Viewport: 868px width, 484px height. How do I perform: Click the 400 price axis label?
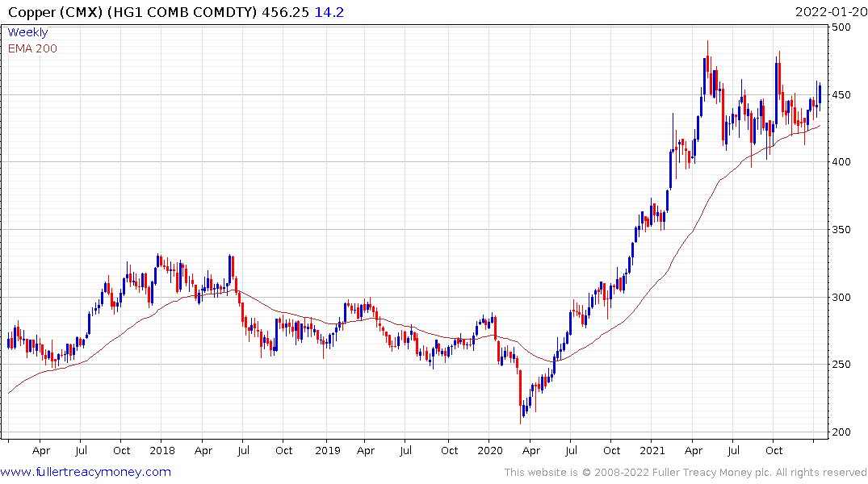[841, 162]
